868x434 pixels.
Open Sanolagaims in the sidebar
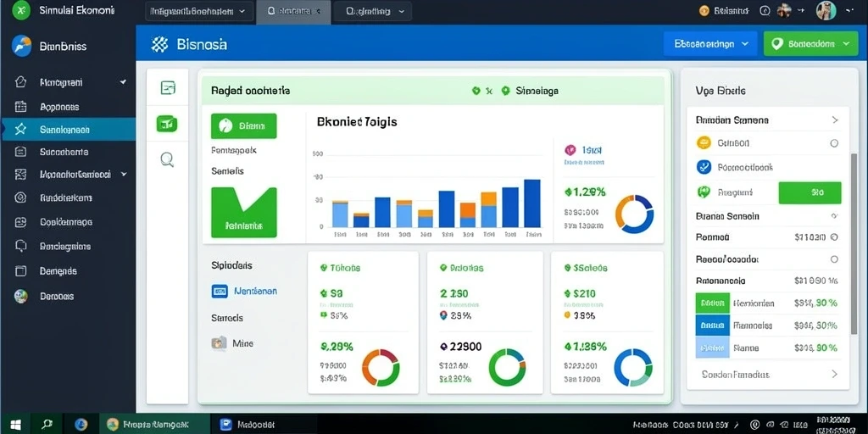[x=68, y=246]
